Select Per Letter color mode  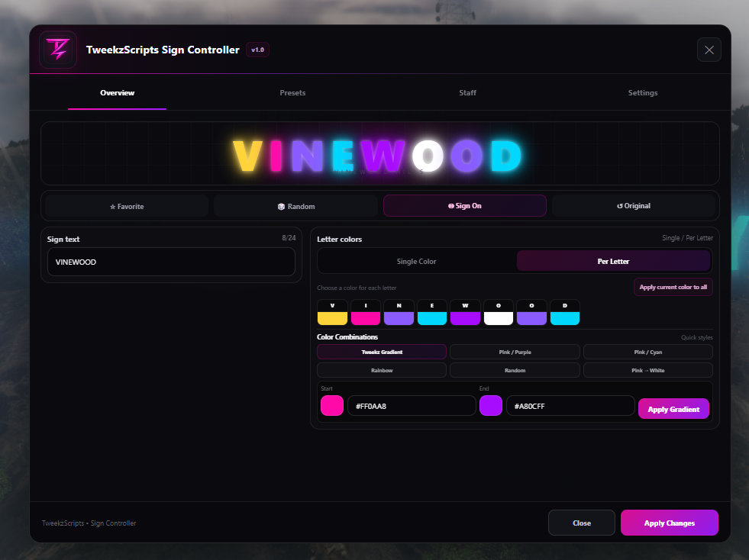click(613, 261)
